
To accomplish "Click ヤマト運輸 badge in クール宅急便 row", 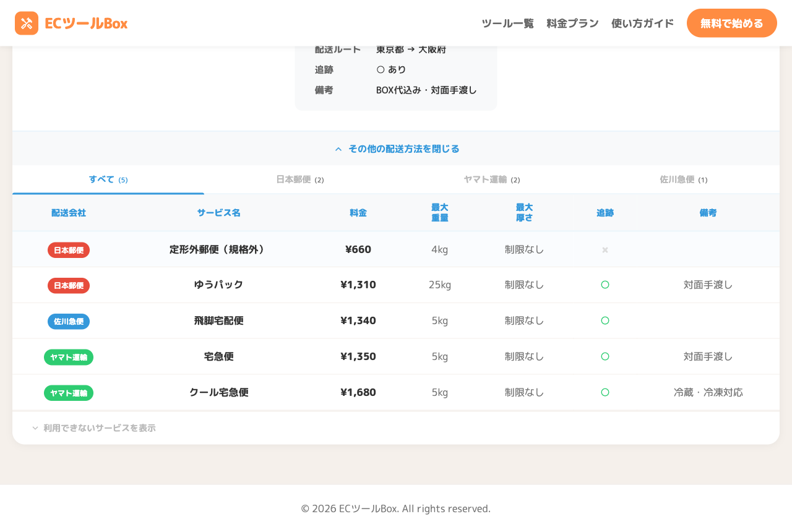I will point(69,393).
